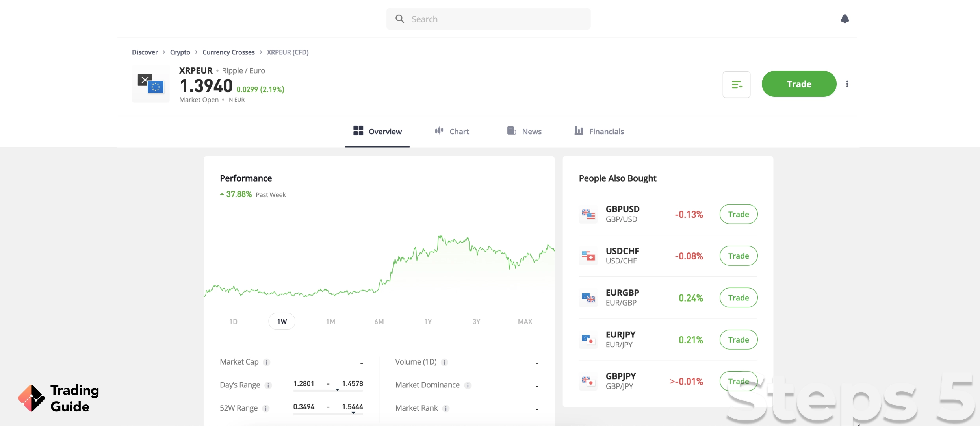
Task: Select the 1W chart timeframe
Action: coord(282,322)
